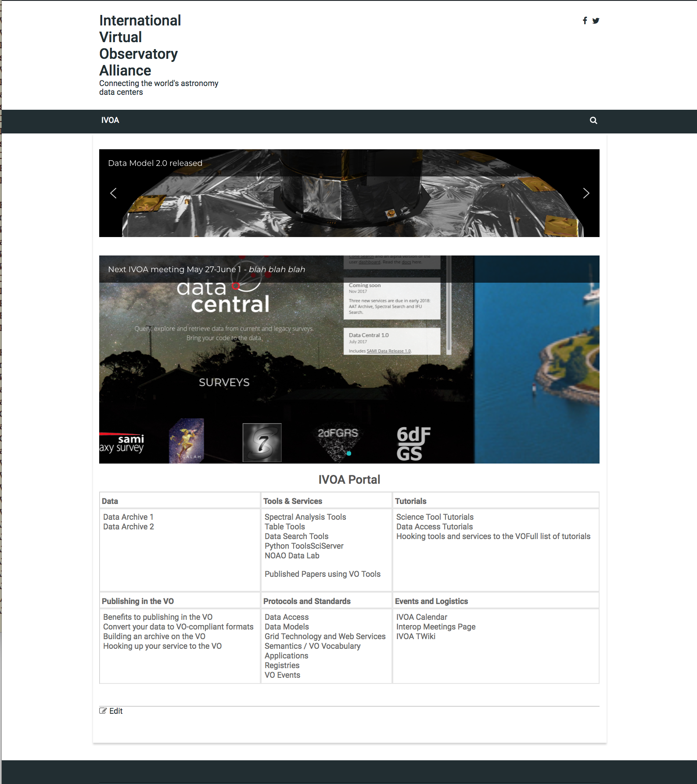Viewport: 697px width, 784px height.
Task: Click the Data Model 2.0 released banner
Action: click(x=155, y=163)
